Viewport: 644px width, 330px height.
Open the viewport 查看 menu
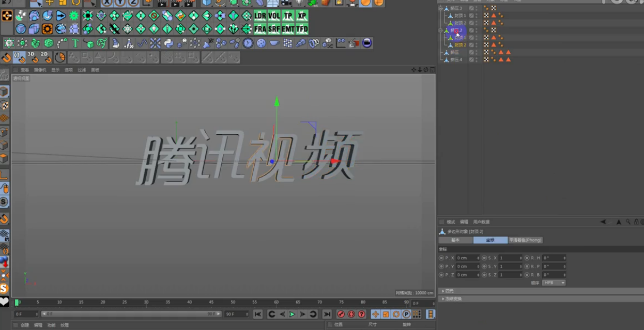pyautogui.click(x=25, y=70)
